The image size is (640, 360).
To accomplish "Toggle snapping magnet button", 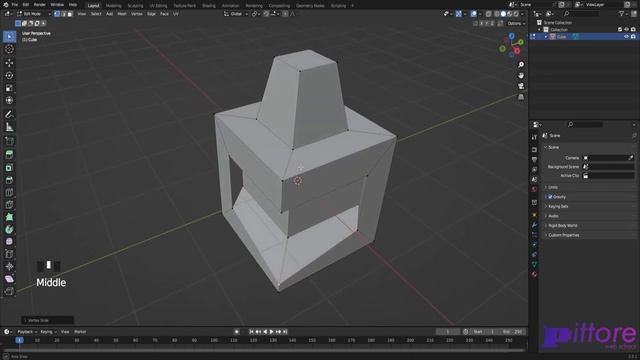I will coord(266,14).
